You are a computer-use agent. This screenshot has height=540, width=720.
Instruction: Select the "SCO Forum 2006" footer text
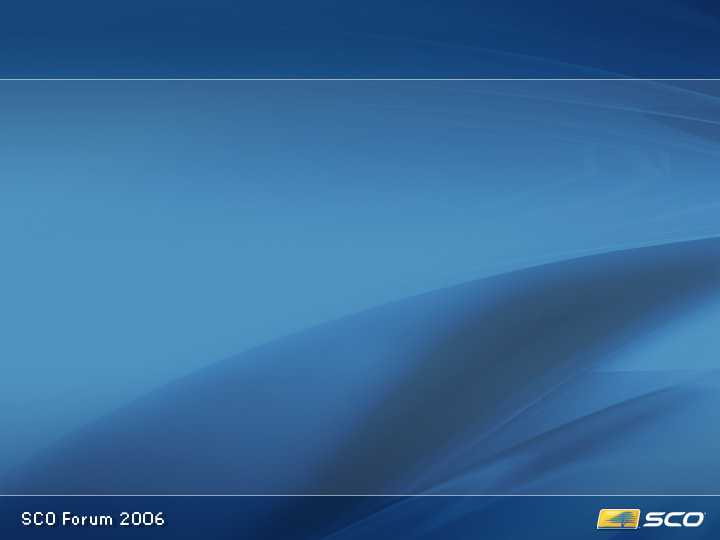93,519
